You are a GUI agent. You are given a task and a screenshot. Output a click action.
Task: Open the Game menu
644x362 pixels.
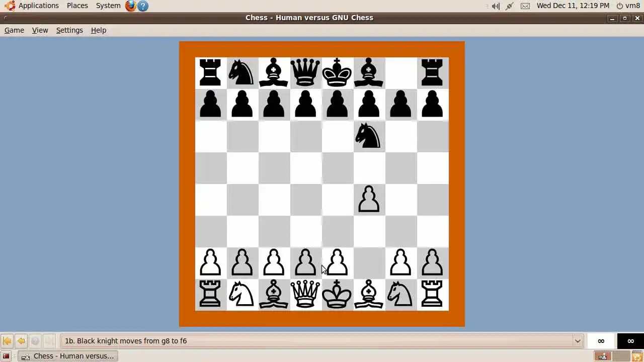tap(14, 30)
